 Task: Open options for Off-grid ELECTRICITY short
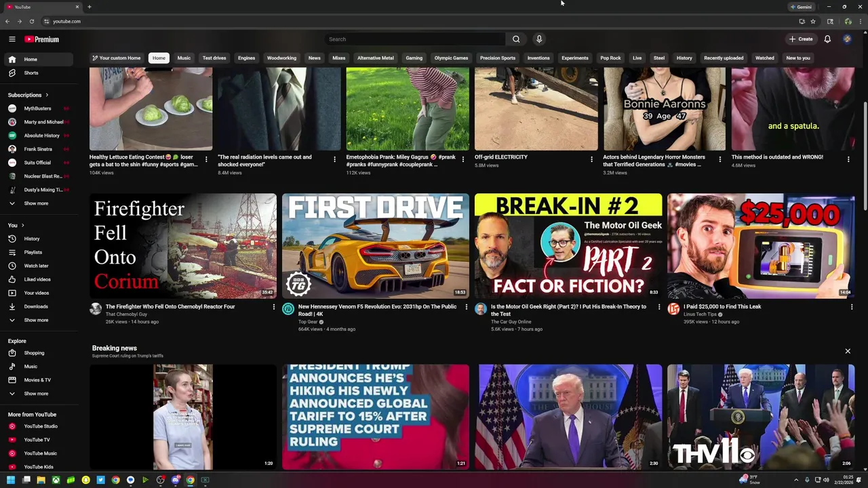(x=591, y=159)
